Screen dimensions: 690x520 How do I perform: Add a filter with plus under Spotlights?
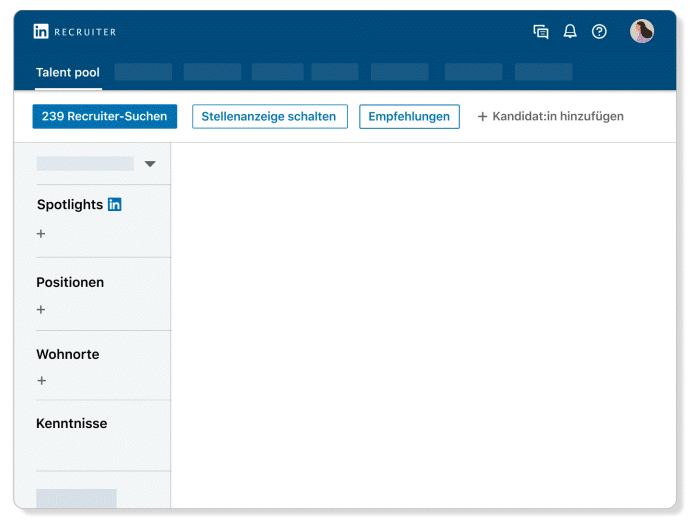[41, 234]
